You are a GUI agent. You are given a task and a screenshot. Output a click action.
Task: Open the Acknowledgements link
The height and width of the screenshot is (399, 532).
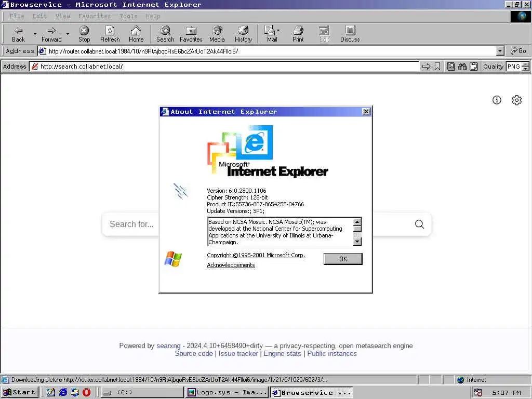click(x=231, y=265)
